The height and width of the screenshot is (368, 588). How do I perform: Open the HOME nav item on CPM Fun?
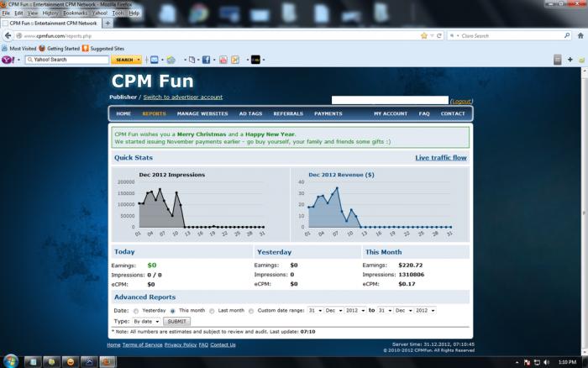pyautogui.click(x=123, y=113)
